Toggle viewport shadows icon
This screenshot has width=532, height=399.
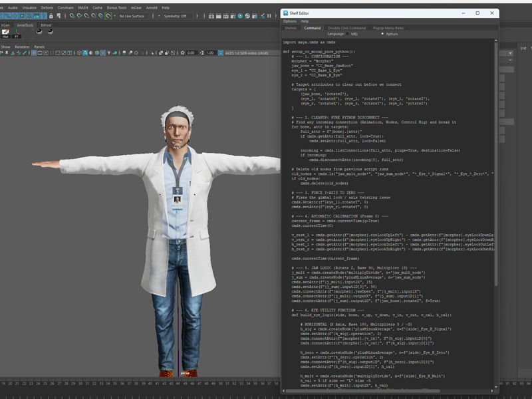(115, 53)
